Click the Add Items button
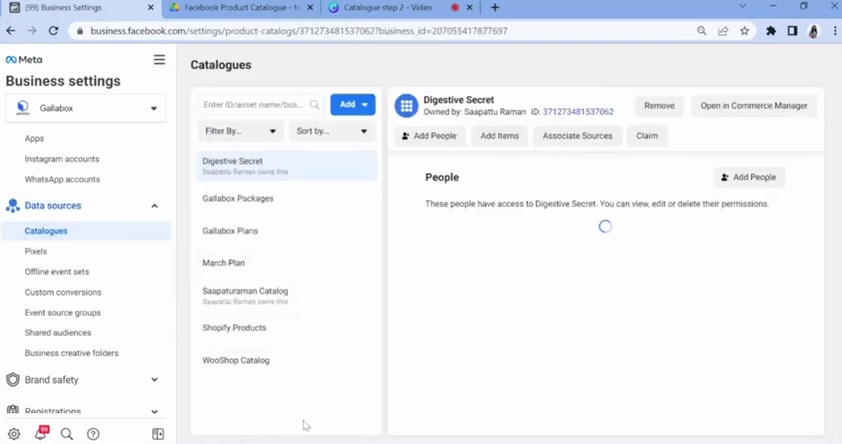Image resolution: width=842 pixels, height=444 pixels. (499, 136)
